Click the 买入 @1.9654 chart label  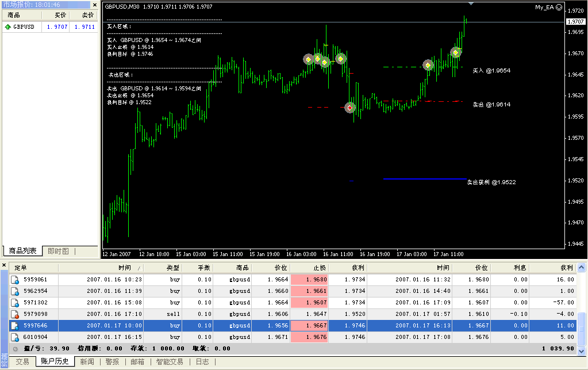[491, 71]
